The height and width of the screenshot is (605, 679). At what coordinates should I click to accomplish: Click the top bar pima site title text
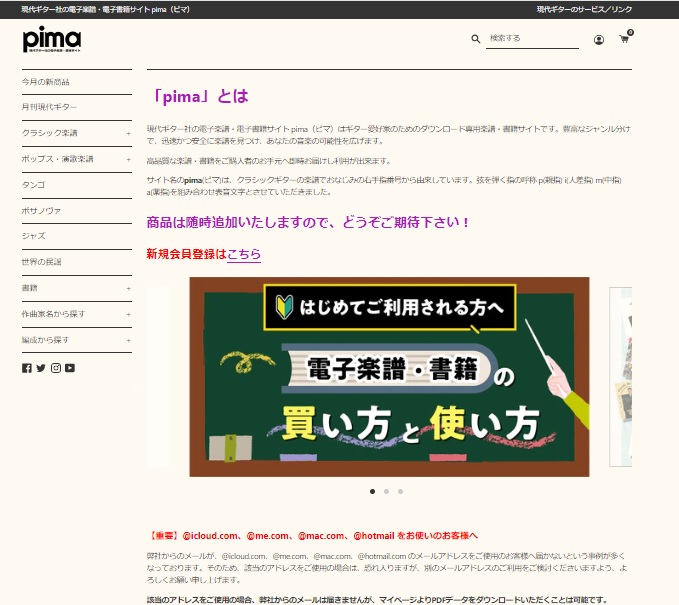(105, 9)
